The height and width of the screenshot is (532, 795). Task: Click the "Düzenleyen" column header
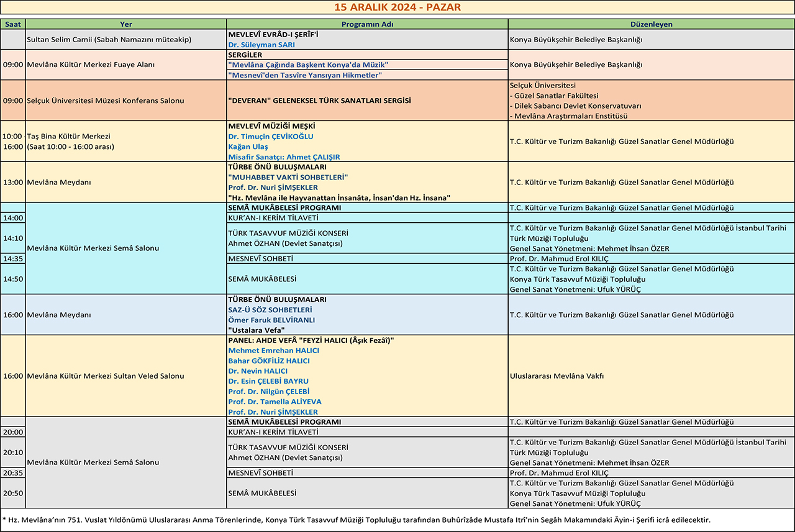[651, 24]
